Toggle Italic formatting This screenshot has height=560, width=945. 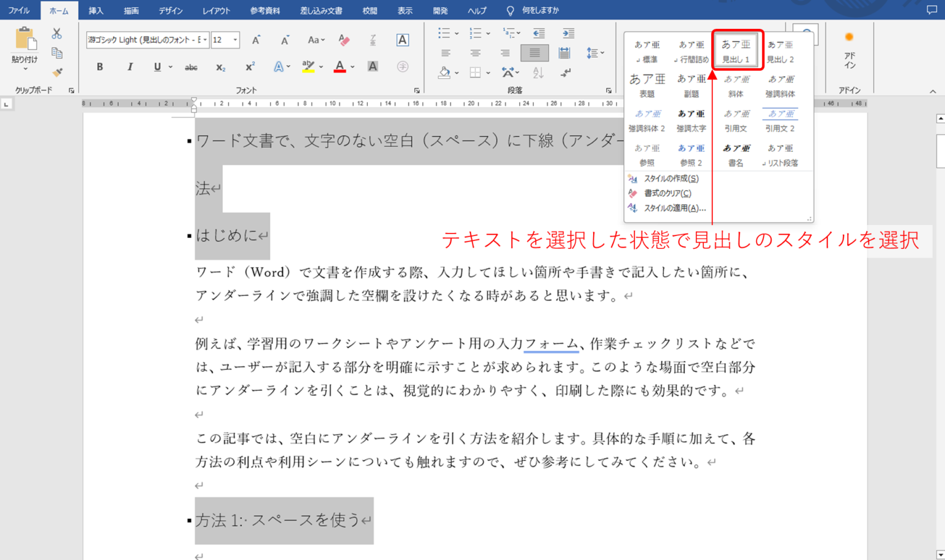(x=129, y=66)
